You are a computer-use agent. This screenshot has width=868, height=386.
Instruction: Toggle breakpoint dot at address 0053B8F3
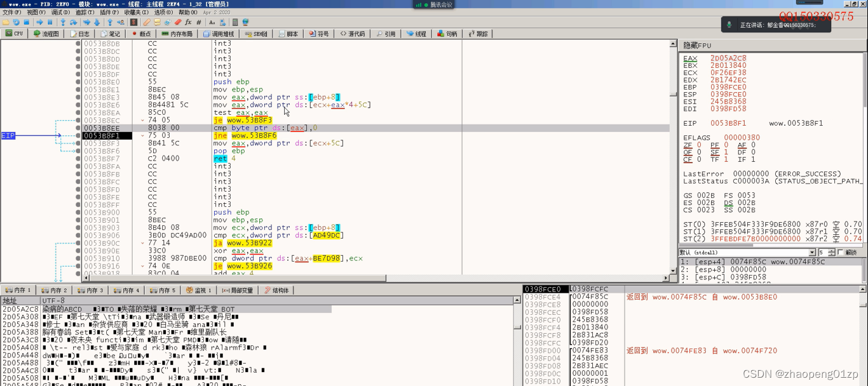(78, 143)
